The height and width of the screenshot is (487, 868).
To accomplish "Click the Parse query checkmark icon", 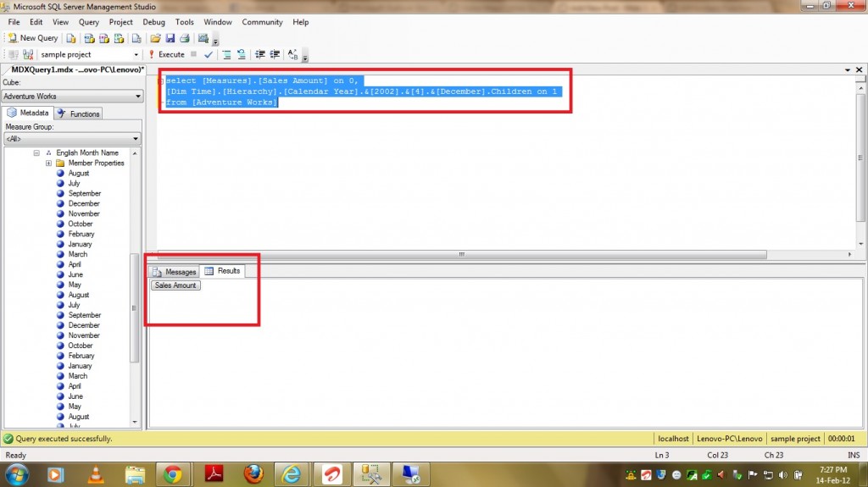I will point(209,54).
